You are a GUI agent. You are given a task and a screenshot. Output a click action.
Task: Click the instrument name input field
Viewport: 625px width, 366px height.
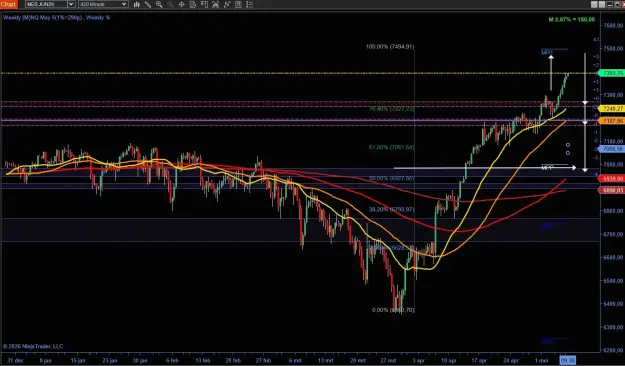coord(46,4)
